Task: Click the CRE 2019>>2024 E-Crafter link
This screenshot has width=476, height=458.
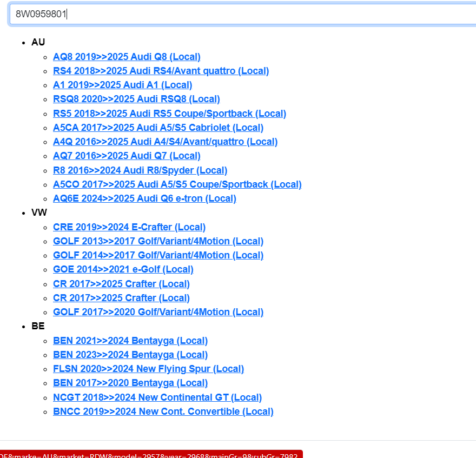Action: coord(129,227)
